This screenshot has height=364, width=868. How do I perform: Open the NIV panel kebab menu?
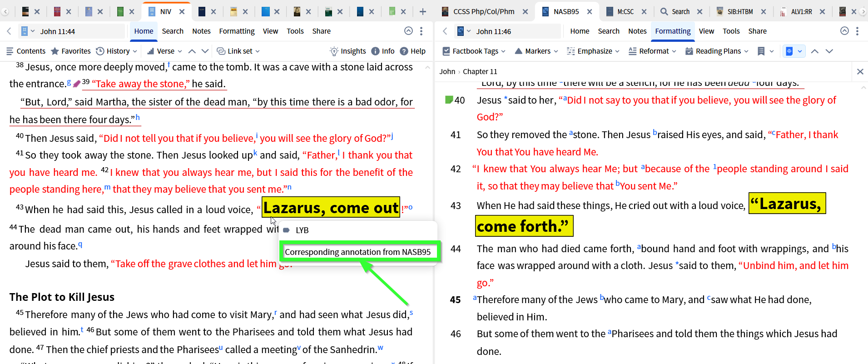(x=421, y=31)
